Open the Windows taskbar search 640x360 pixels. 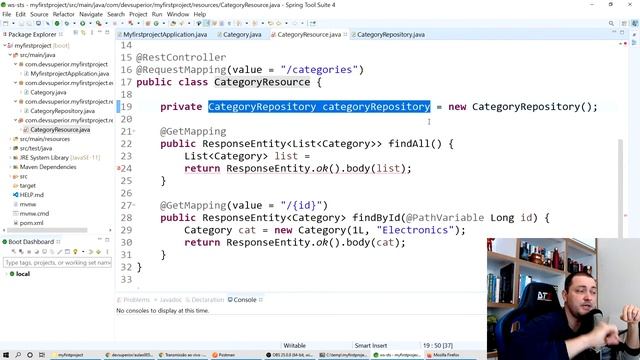pyautogui.click(x=18, y=355)
